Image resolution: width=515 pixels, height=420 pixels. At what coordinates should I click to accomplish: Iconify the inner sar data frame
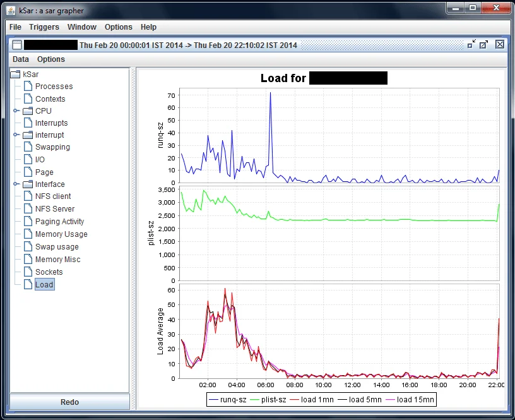coord(471,44)
